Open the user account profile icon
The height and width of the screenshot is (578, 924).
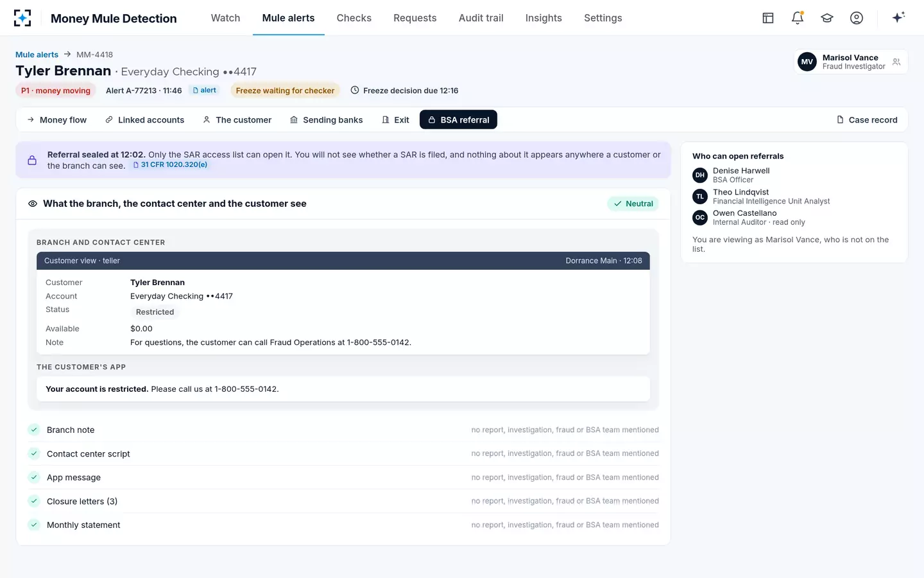[x=857, y=18]
